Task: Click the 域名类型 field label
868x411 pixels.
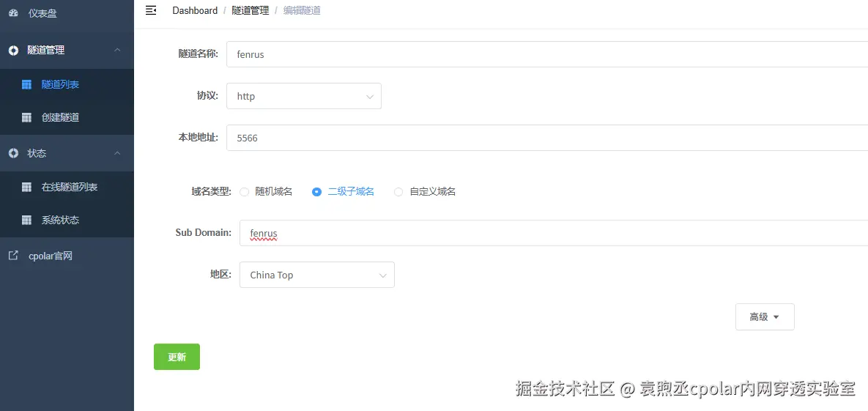Action: [211, 192]
